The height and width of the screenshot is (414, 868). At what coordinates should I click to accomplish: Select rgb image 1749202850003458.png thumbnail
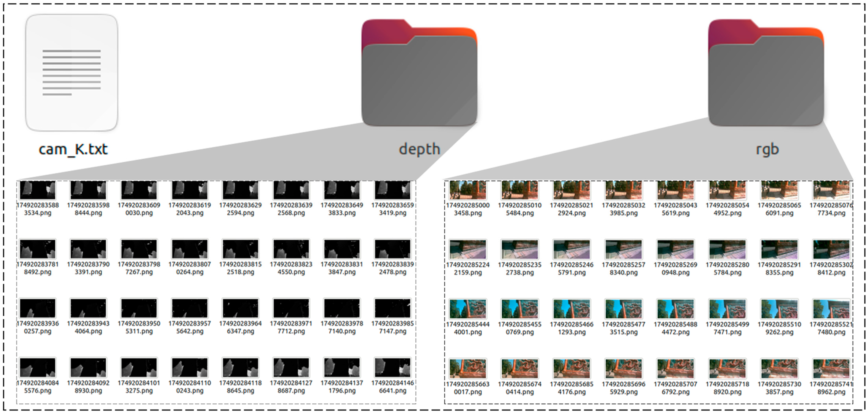[468, 190]
